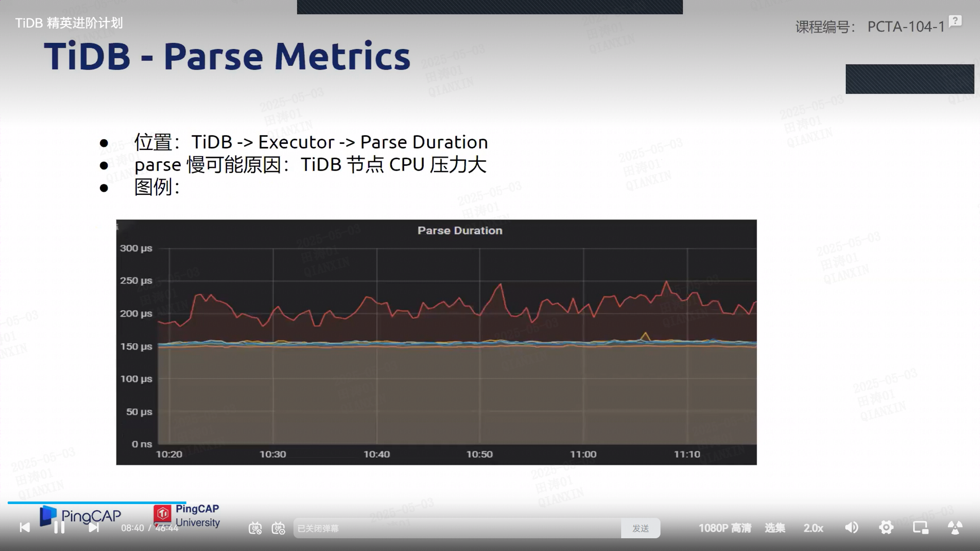Skip to the next video
Viewport: 980px width, 551px height.
tap(93, 528)
